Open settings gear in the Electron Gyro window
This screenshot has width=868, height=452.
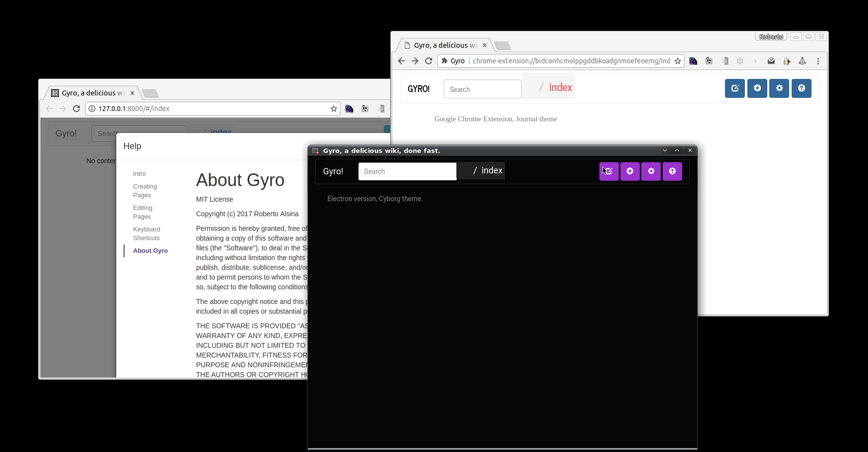pos(651,171)
